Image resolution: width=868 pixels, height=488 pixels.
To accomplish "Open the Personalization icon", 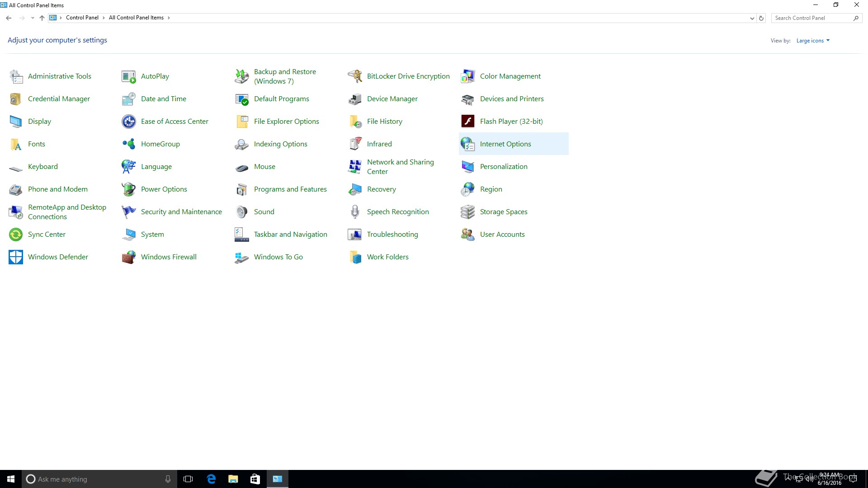I will click(x=468, y=167).
